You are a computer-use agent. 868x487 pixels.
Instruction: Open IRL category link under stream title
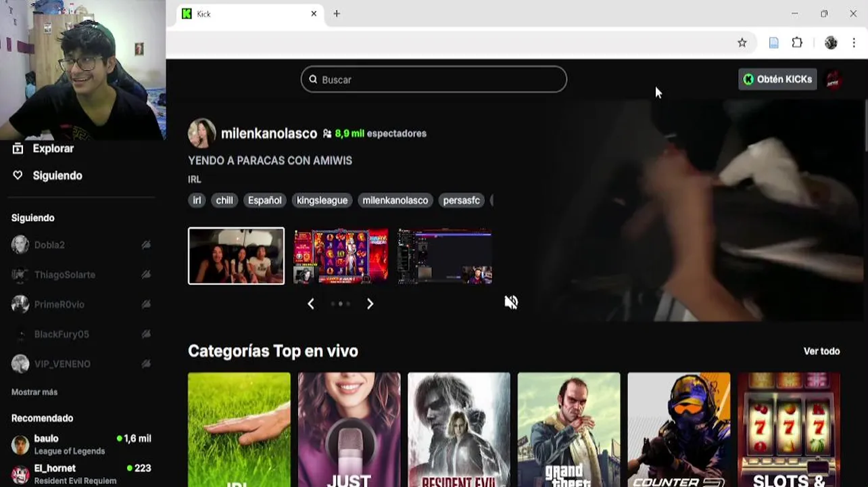(195, 179)
